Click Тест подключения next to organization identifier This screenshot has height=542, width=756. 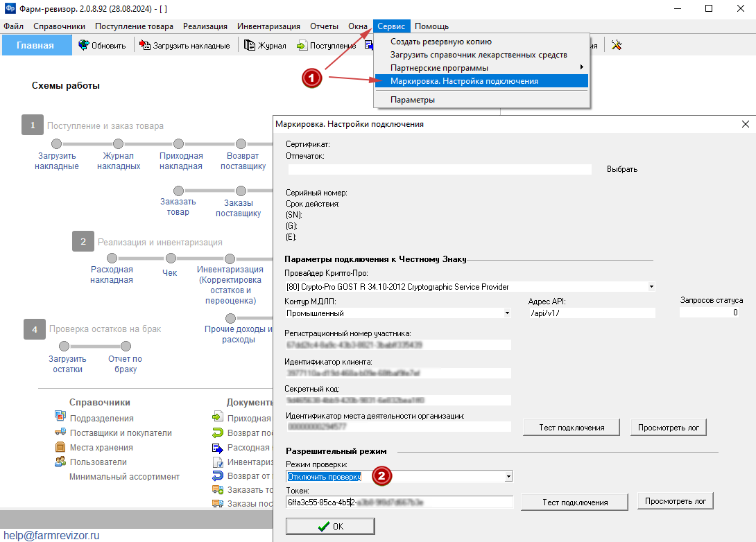[572, 428]
